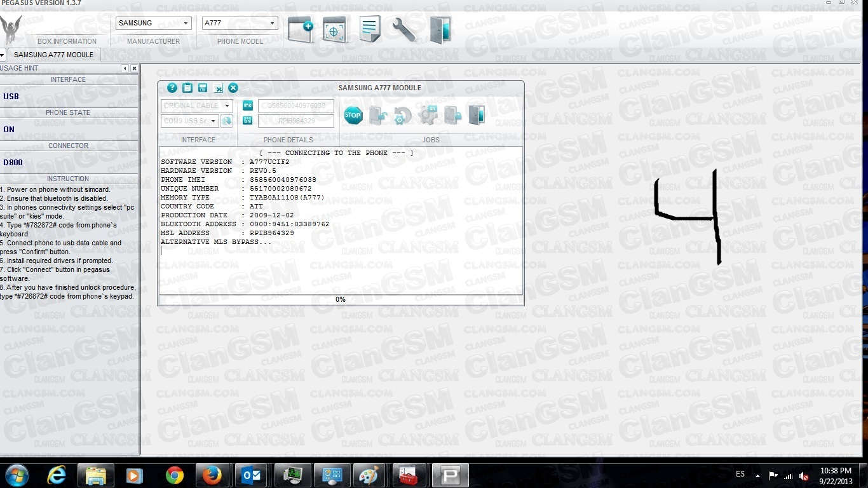Click the ALTERNATIVE MLS BYPASS log line
The width and height of the screenshot is (868, 488).
point(216,242)
